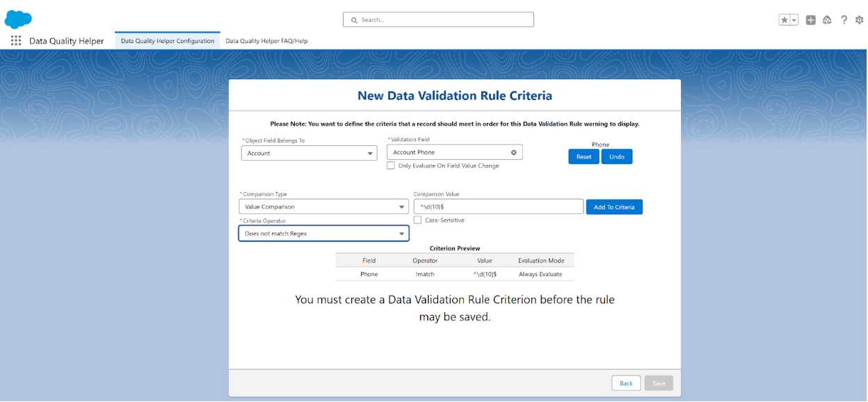Click the Undo button
Viewport: 868px width, 402px height.
click(x=616, y=156)
